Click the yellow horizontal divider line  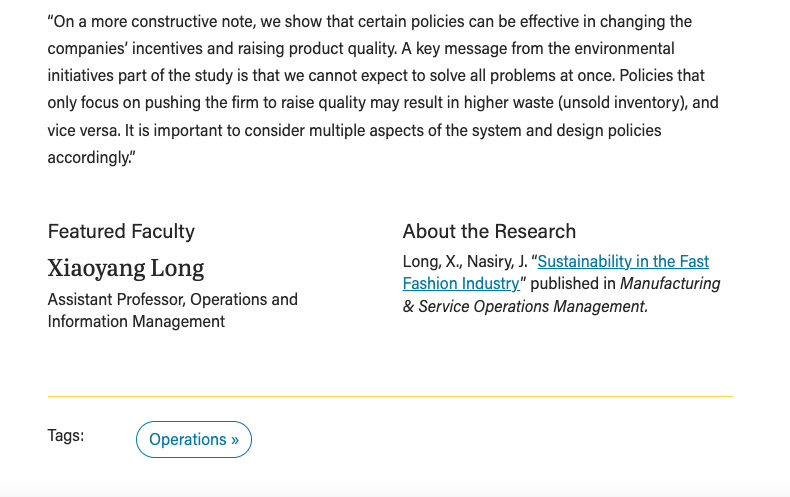390,396
